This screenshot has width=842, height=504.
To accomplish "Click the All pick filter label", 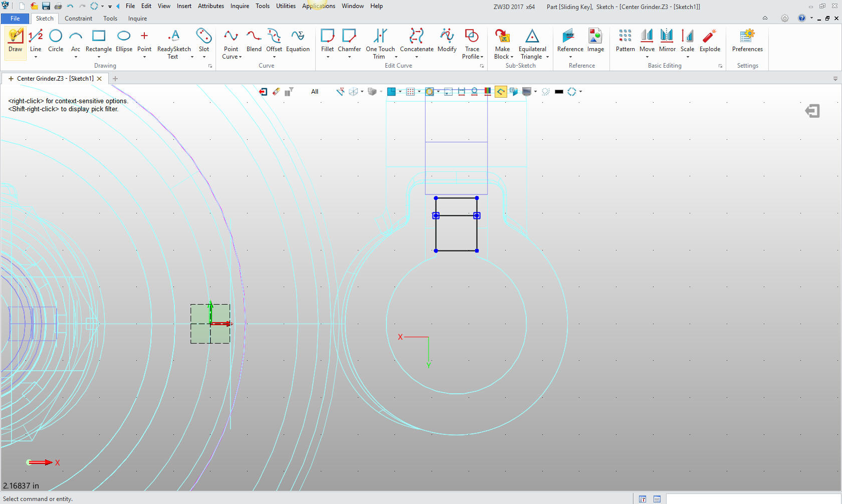I will coord(315,92).
